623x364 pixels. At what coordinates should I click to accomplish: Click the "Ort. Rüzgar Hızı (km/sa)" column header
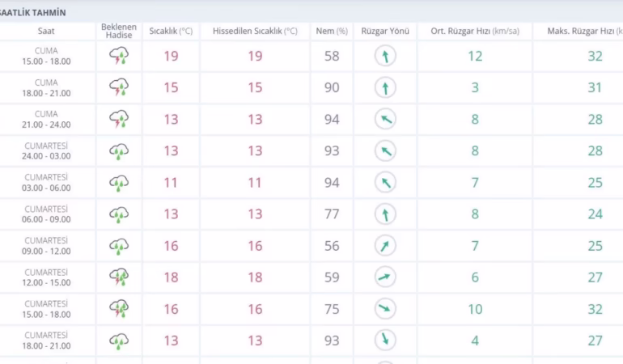475,32
